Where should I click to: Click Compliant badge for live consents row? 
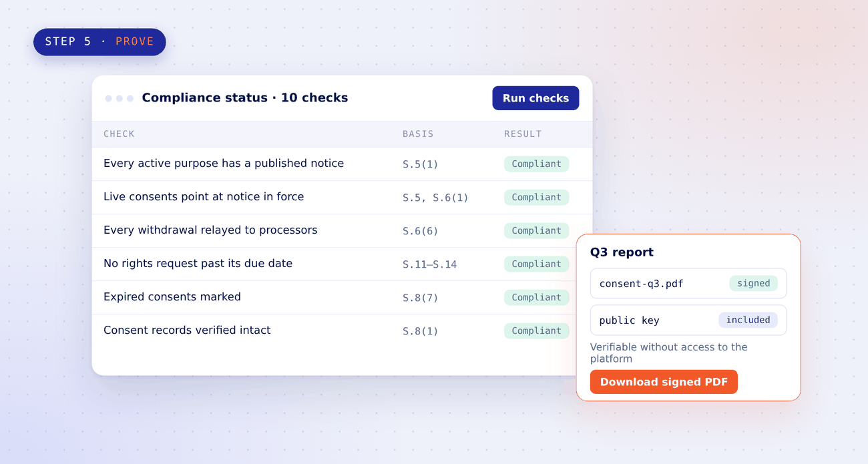[536, 198]
